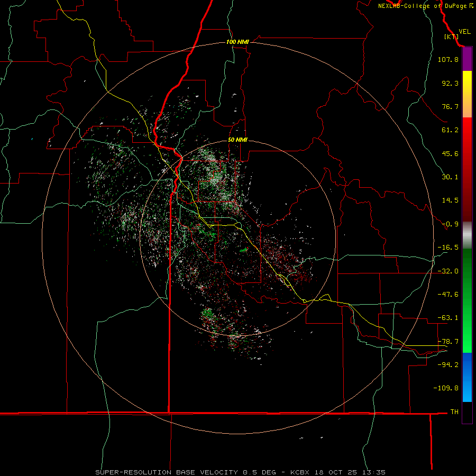The image size is (476, 476).
Task: Click the -94.2 velocity scale value
Action: (448, 365)
